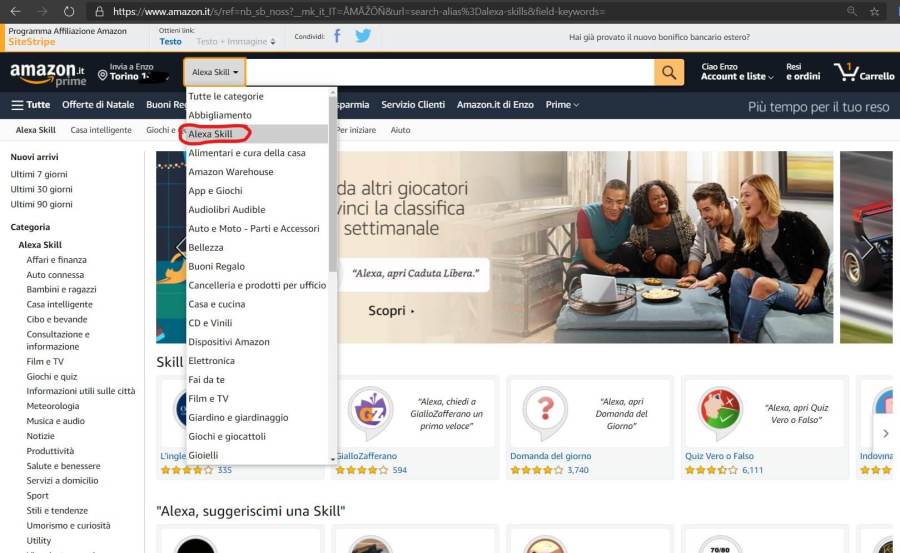This screenshot has width=900, height=553.
Task: Click the Amazon.it Prime logo
Action: (x=47, y=74)
